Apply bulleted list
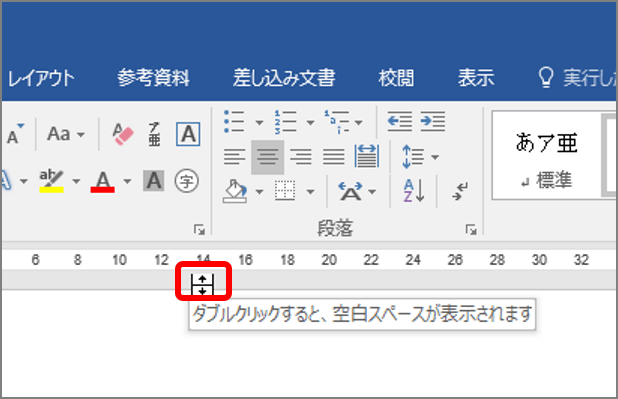 (x=235, y=122)
